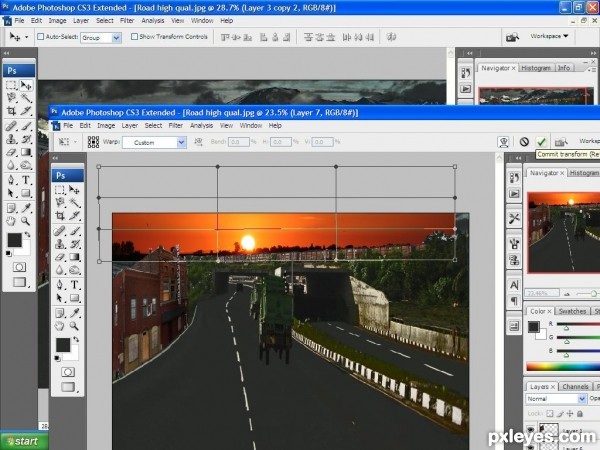The image size is (600, 450).
Task: Switch to the Channels tab
Action: (x=575, y=386)
